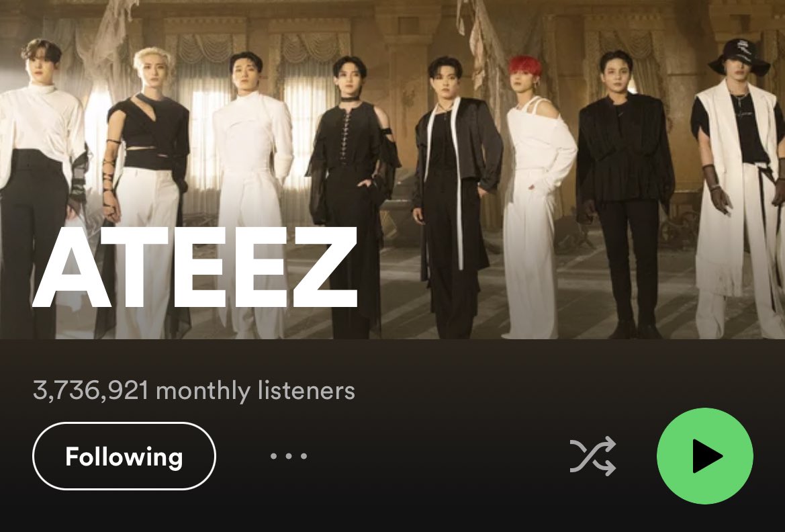Unfollow artist via the Following button

point(124,456)
